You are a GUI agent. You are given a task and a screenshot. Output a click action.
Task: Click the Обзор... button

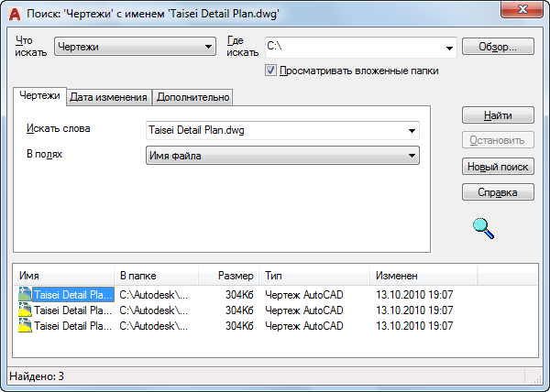pos(498,47)
